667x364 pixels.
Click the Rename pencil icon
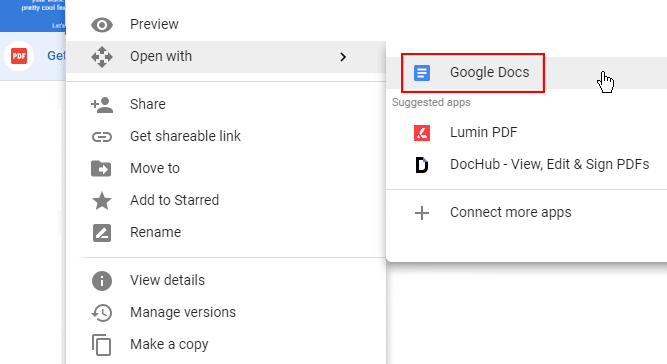102,233
